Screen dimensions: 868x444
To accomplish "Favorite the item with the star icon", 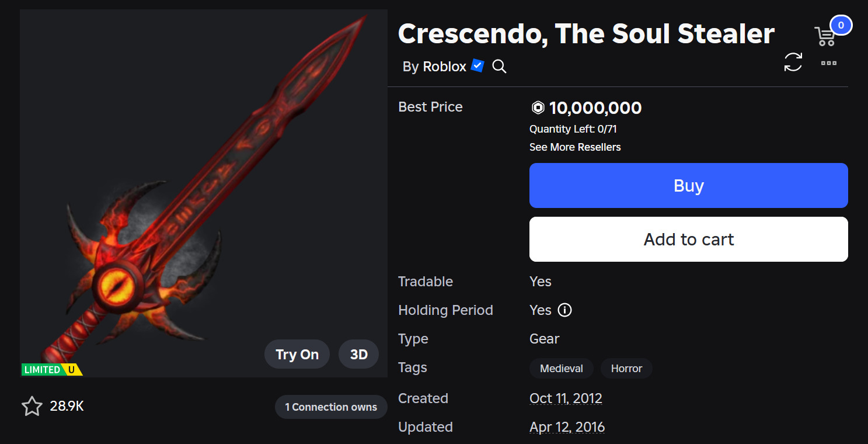I will (32, 407).
